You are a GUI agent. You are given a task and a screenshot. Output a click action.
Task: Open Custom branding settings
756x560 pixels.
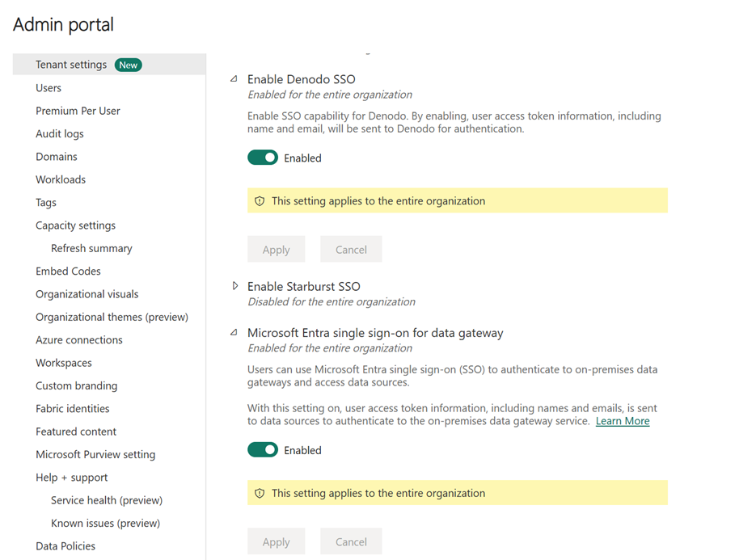click(76, 385)
